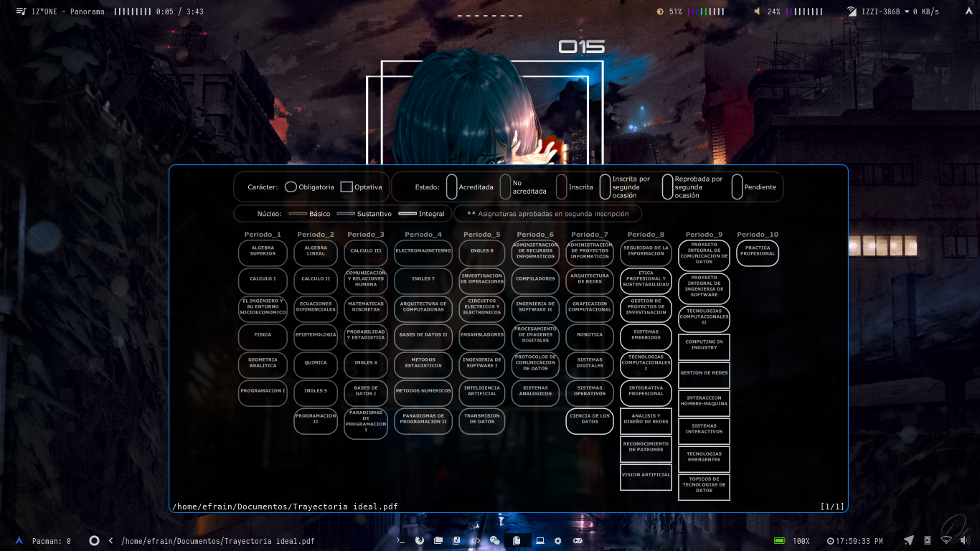The image size is (980, 551).
Task: Click the IZ*ONE - Panorama song title
Action: 68,11
